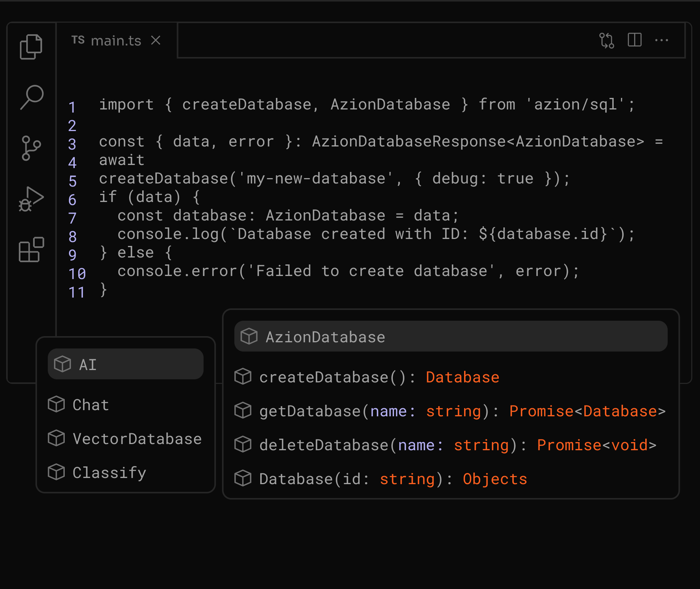Click the cube icon next to AzionDatabase
Screen dimensions: 700x589
coord(249,336)
